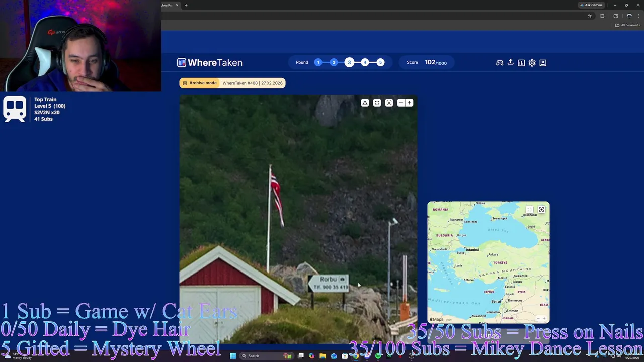Jump to round 5
The height and width of the screenshot is (362, 644).
coord(380,62)
